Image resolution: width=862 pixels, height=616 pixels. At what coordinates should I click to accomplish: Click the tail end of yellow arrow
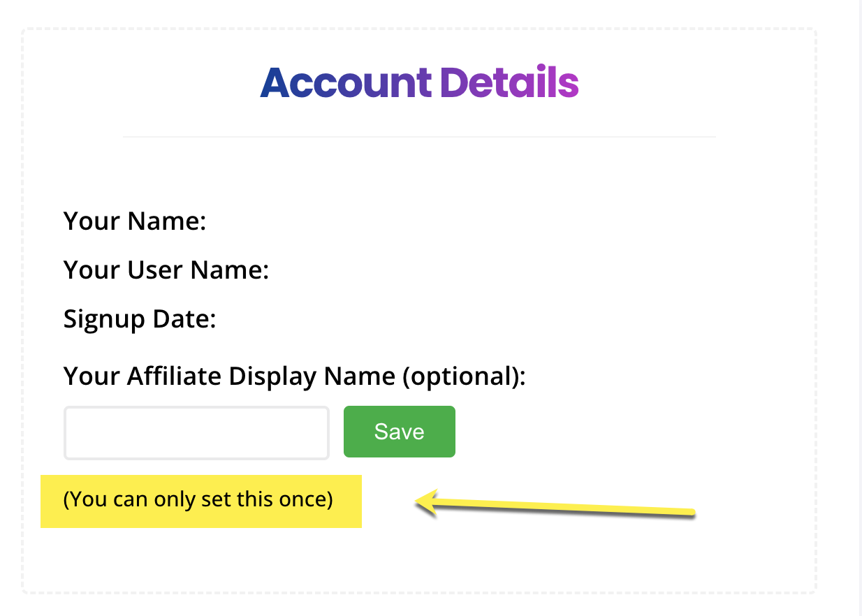[690, 513]
